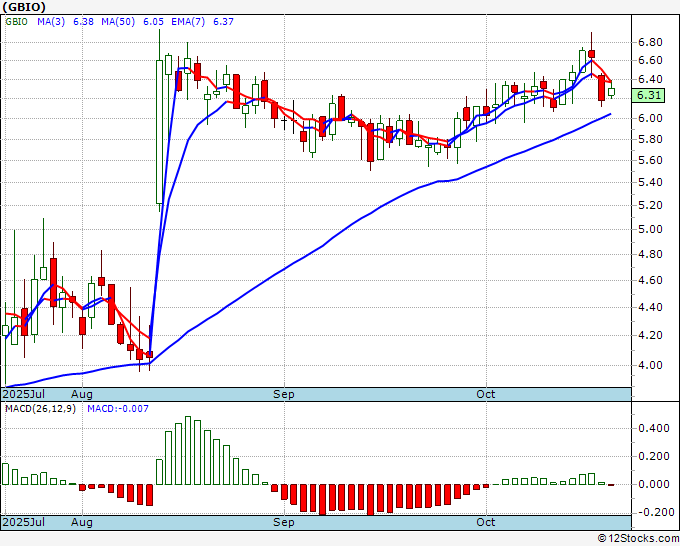Select the MA(50) legend label
Viewport: 680px width, 546px height.
[x=118, y=22]
